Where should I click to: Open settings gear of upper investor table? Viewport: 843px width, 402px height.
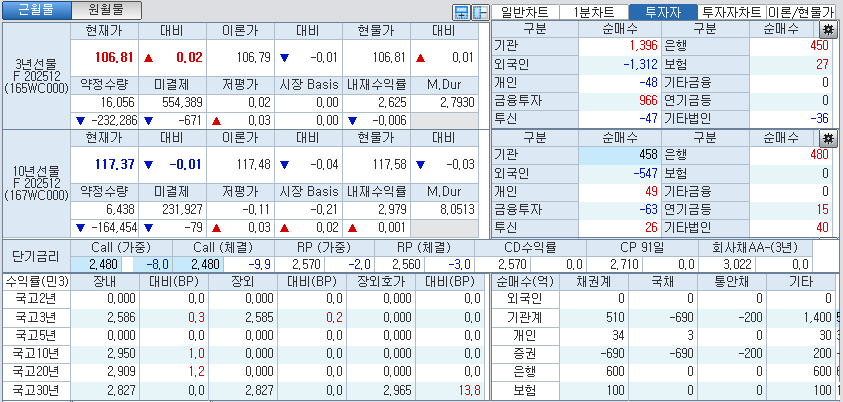(828, 30)
